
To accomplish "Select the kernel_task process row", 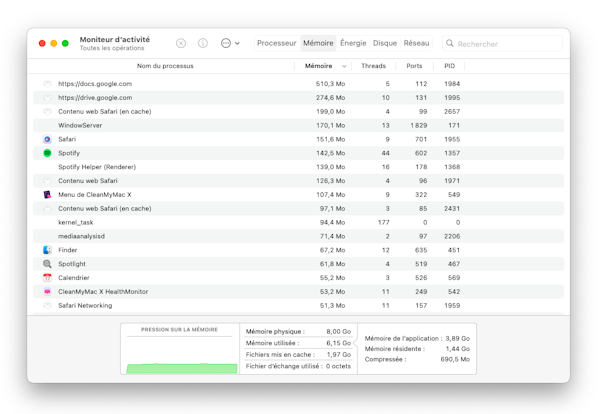I will click(x=298, y=223).
